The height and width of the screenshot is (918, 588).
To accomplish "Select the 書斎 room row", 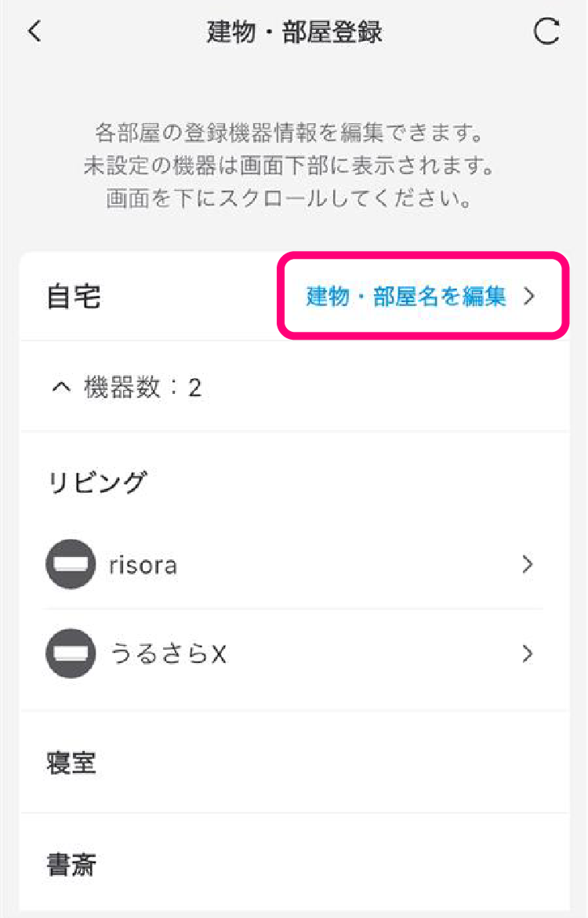I will [72, 865].
